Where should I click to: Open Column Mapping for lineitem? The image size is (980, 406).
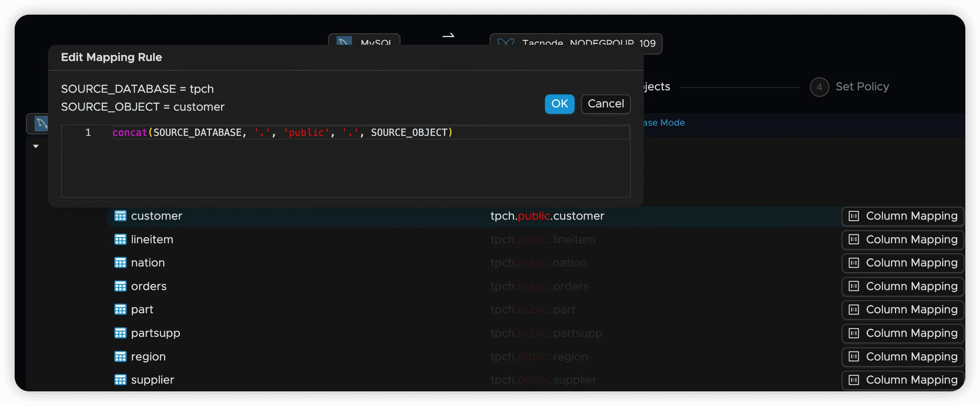point(903,240)
